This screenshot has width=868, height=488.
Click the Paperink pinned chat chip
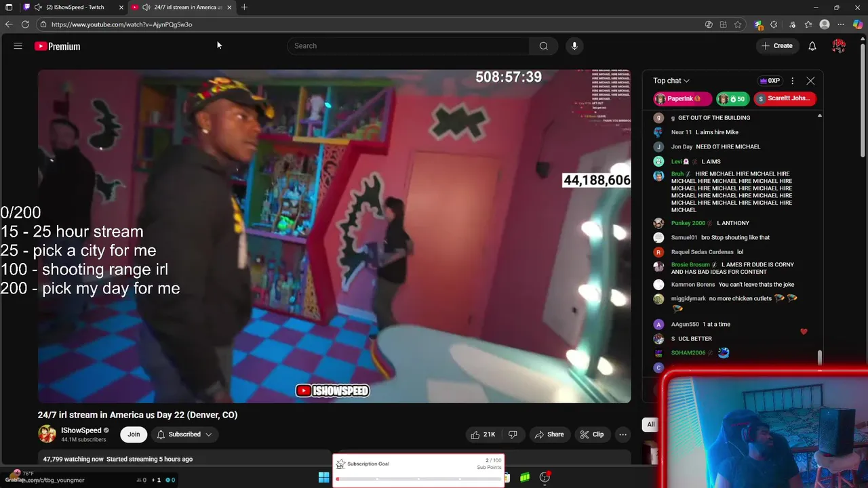[682, 99]
